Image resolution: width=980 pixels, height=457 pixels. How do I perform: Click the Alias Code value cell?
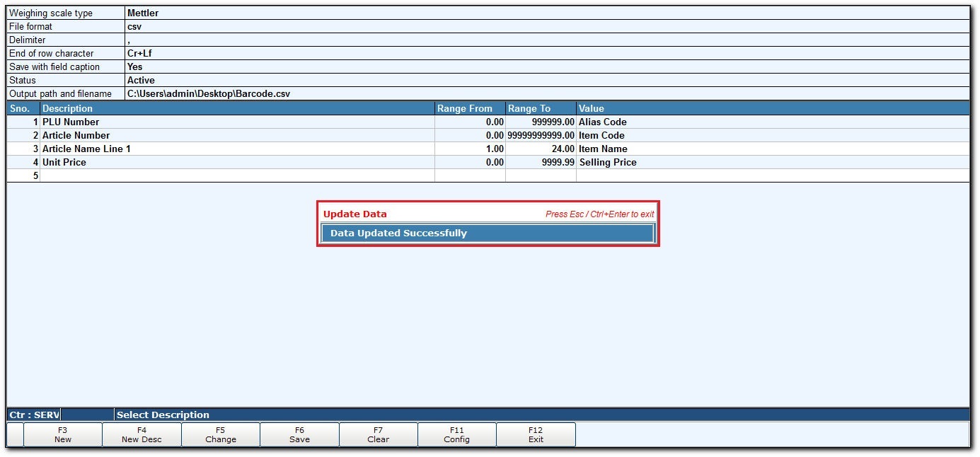773,122
